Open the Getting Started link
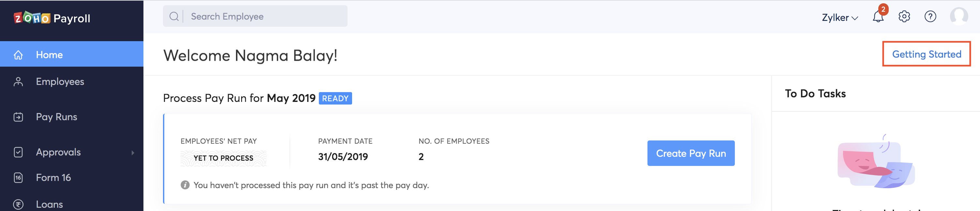The height and width of the screenshot is (211, 980). 926,54
